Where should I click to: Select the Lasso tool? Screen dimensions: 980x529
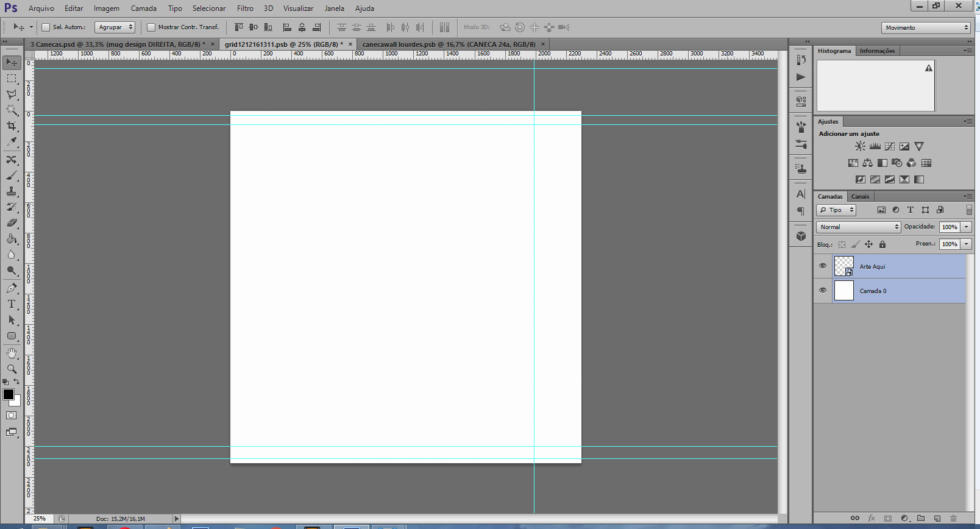point(12,94)
